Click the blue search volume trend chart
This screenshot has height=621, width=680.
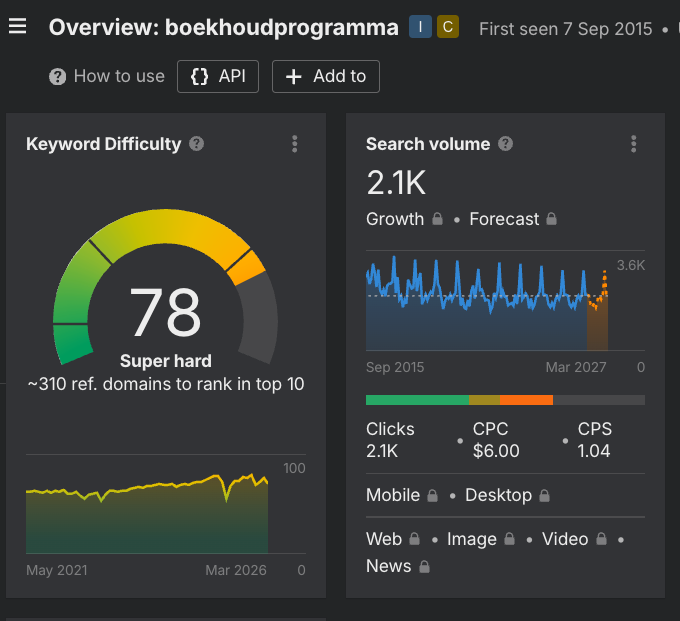476,304
